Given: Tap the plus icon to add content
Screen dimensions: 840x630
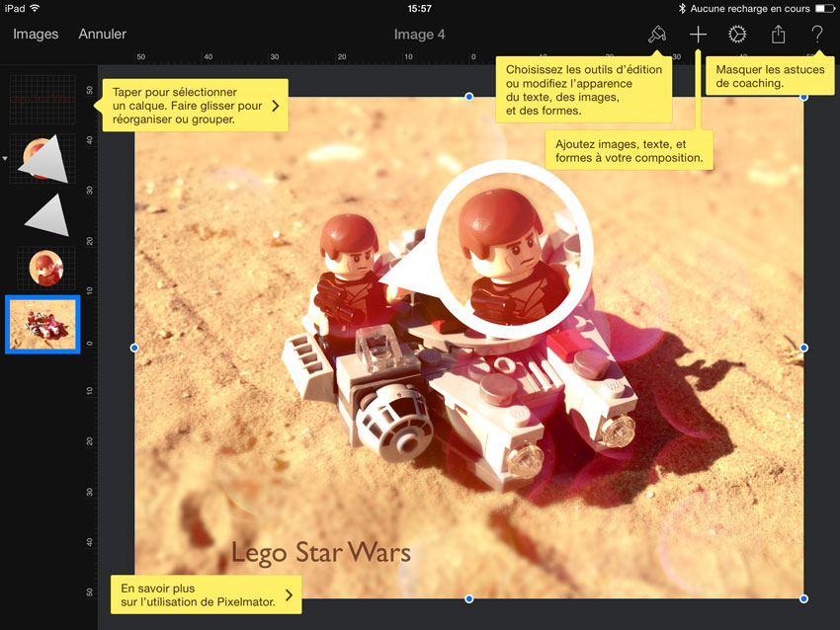Looking at the screenshot, I should [698, 35].
